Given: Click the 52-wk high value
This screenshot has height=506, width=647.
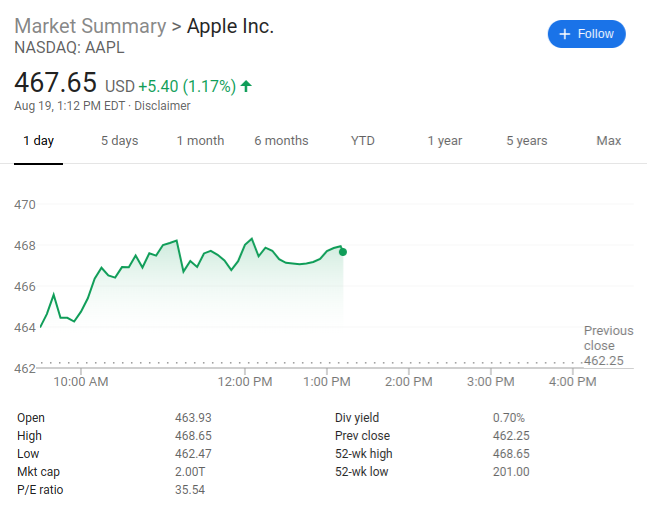Looking at the screenshot, I should tap(511, 454).
